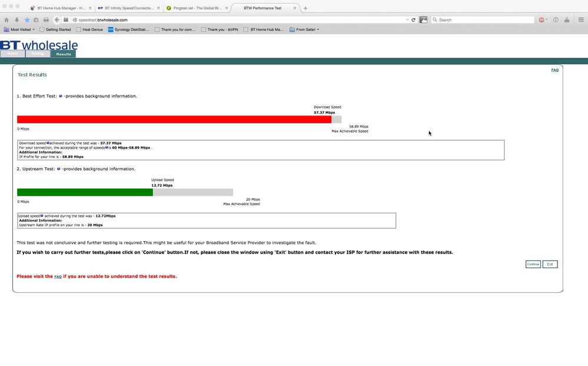588x366 pixels.
Task: Open the Synology DiskStation bookmark
Action: 129,29
